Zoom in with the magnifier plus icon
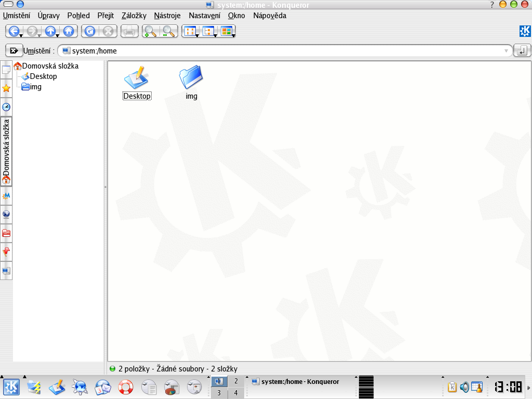 click(x=150, y=31)
